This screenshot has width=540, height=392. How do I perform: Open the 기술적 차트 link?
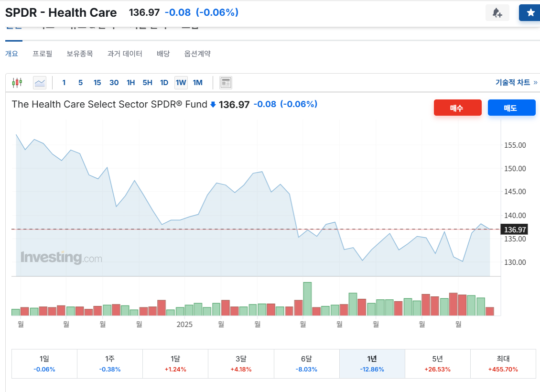pyautogui.click(x=516, y=82)
